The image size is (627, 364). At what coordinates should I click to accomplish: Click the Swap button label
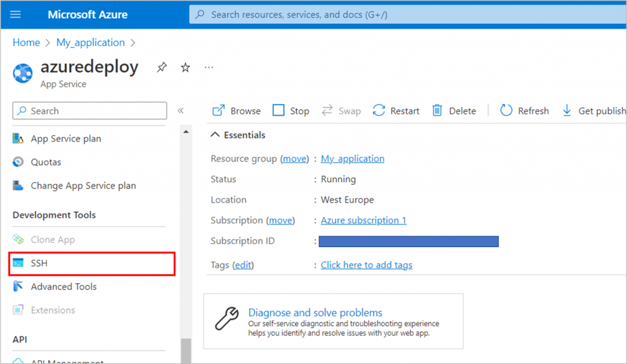350,111
